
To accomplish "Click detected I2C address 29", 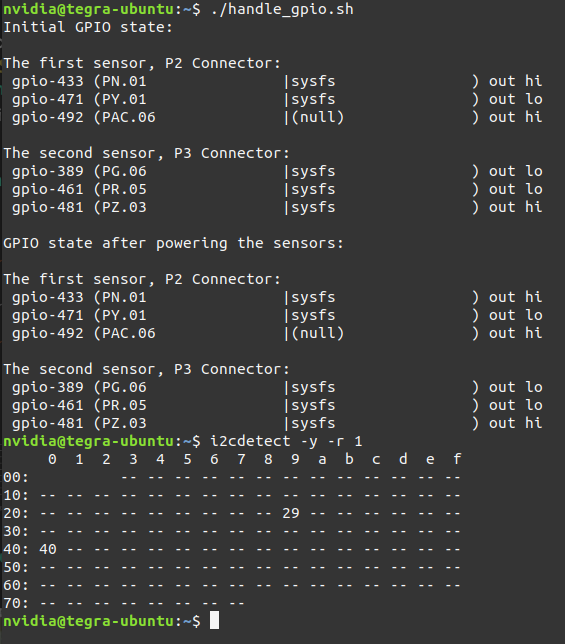I will click(x=291, y=513).
